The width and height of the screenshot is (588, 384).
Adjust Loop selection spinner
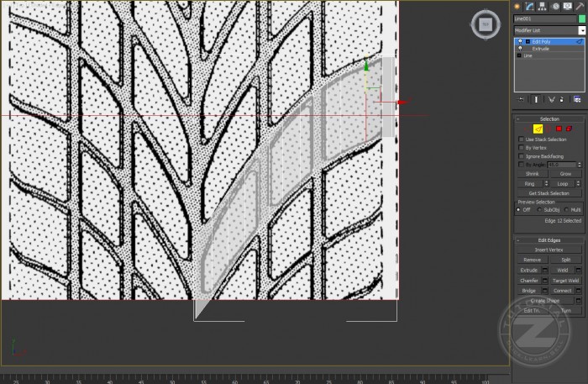pos(579,184)
